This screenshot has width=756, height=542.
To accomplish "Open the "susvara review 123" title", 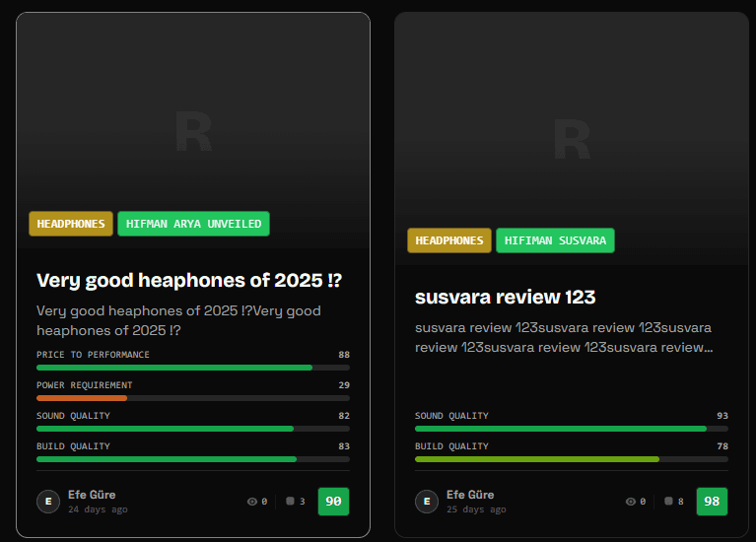I will pos(506,297).
